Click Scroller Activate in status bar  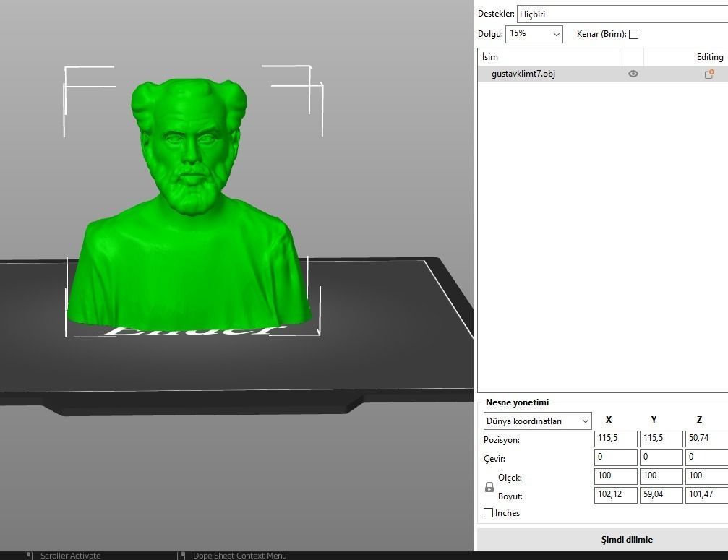point(70,556)
